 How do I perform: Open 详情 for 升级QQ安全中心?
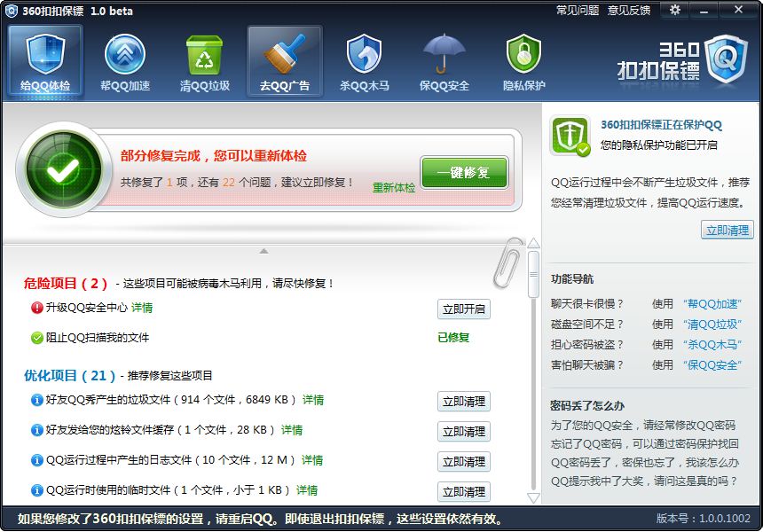pyautogui.click(x=142, y=308)
